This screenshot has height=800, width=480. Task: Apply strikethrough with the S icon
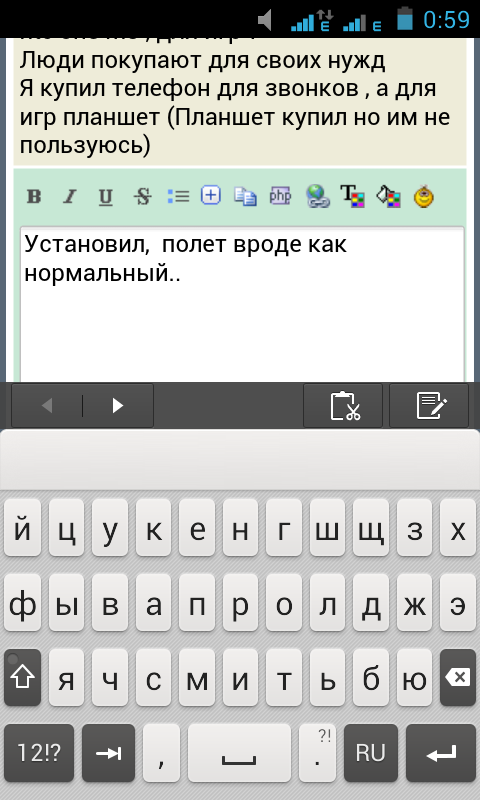click(x=142, y=196)
